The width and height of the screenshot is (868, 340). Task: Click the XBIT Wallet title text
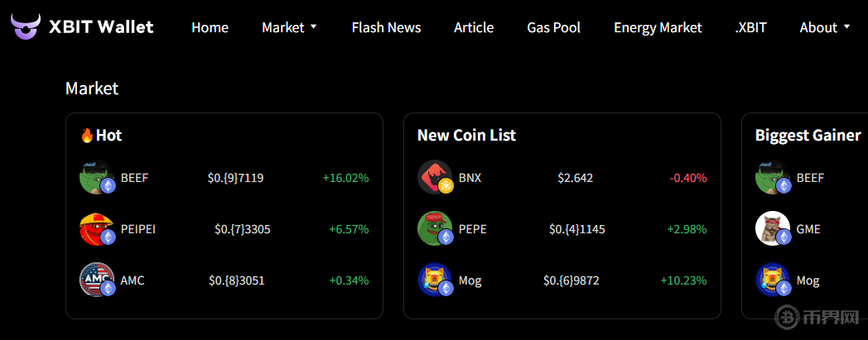[101, 26]
